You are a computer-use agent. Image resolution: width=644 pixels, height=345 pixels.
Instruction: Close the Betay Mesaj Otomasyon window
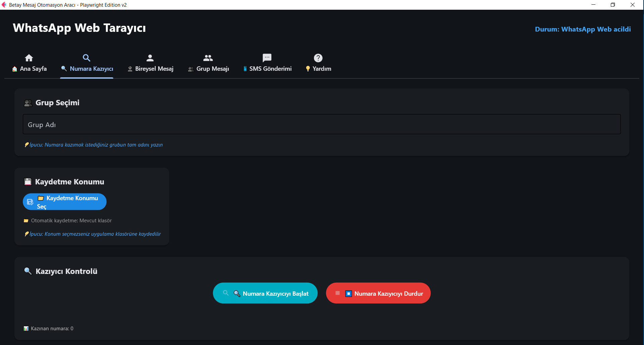tap(633, 5)
